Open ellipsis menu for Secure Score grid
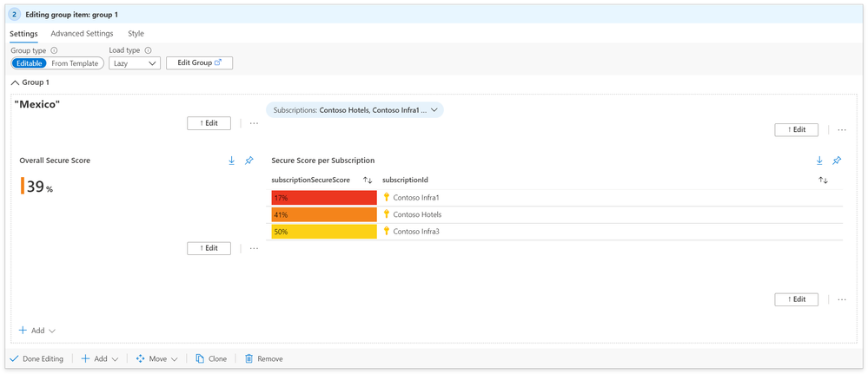Image resolution: width=868 pixels, height=374 pixels. (842, 299)
